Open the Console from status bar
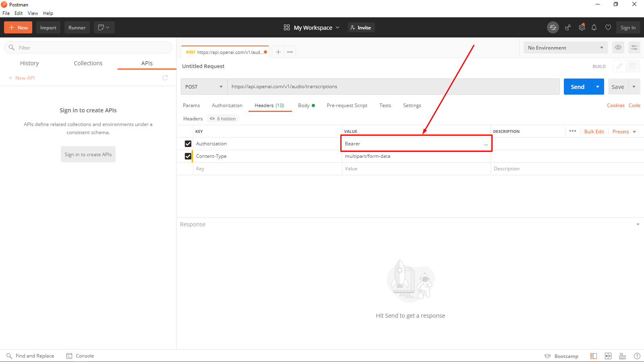This screenshot has width=644, height=362. 80,356
